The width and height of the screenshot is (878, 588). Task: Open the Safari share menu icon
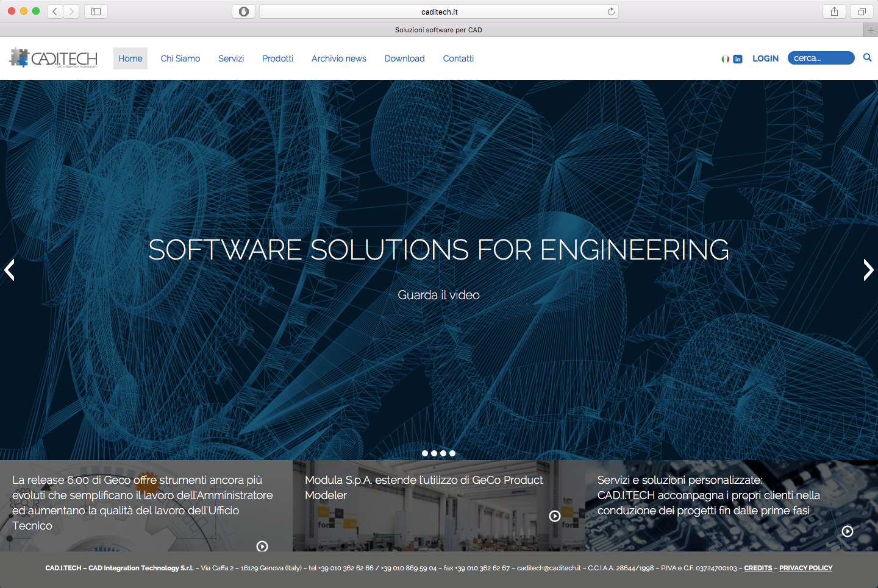click(x=834, y=12)
